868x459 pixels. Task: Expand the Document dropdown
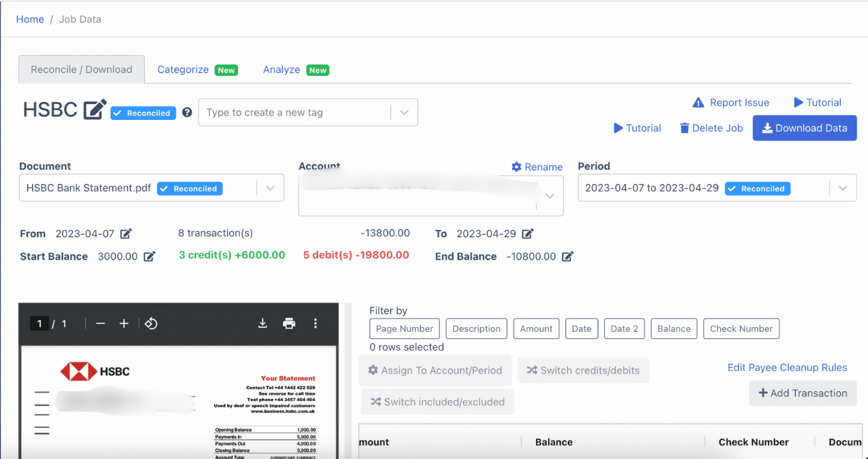270,188
